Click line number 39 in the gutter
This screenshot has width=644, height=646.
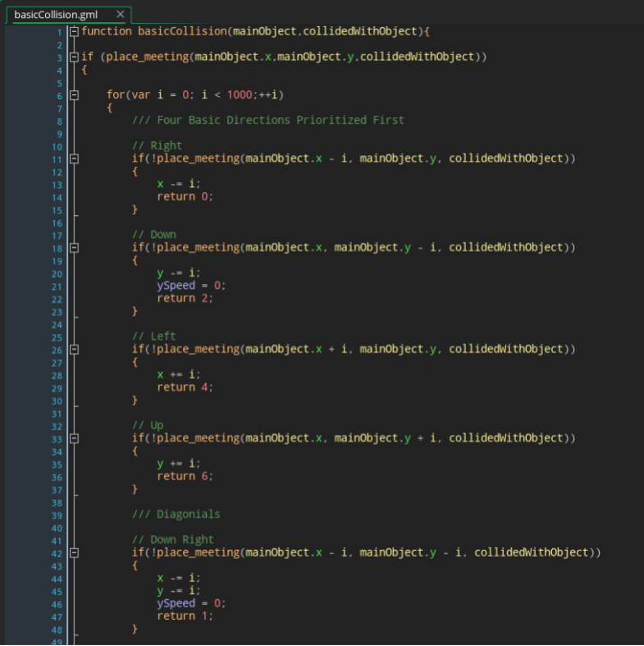tap(57, 515)
